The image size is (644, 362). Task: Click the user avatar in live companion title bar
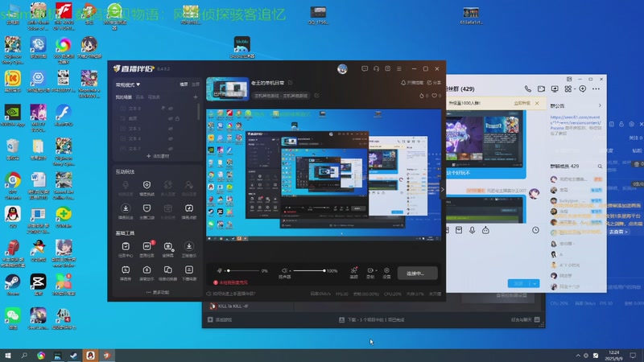pos(342,69)
